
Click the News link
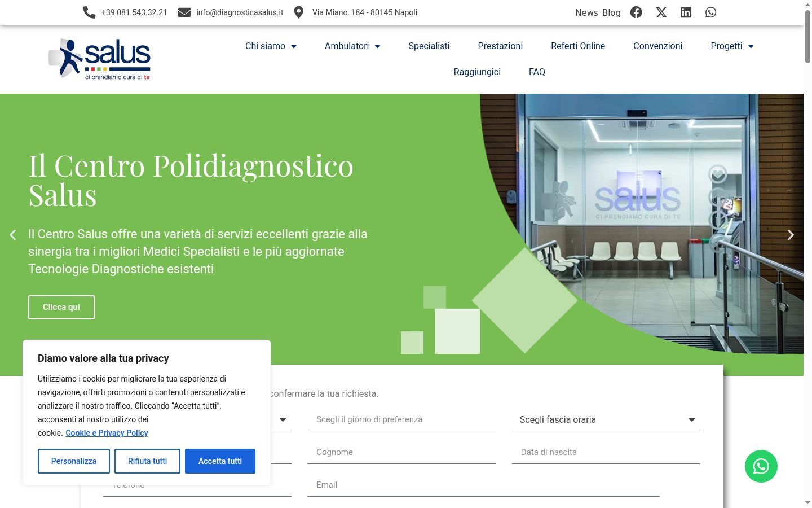coord(586,12)
